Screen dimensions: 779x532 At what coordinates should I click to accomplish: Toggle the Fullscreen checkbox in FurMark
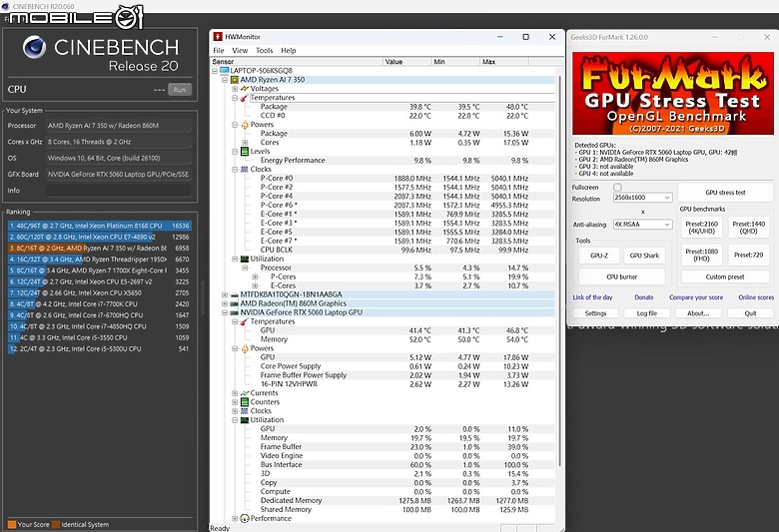(617, 188)
